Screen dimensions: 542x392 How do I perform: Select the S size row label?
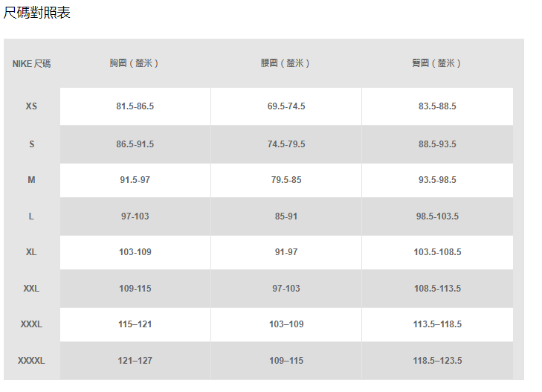click(31, 144)
